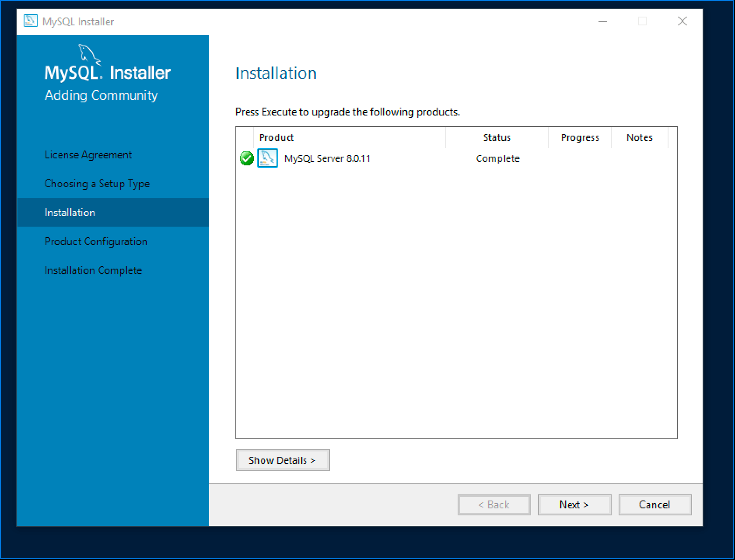Click the Product column header

pyautogui.click(x=276, y=137)
